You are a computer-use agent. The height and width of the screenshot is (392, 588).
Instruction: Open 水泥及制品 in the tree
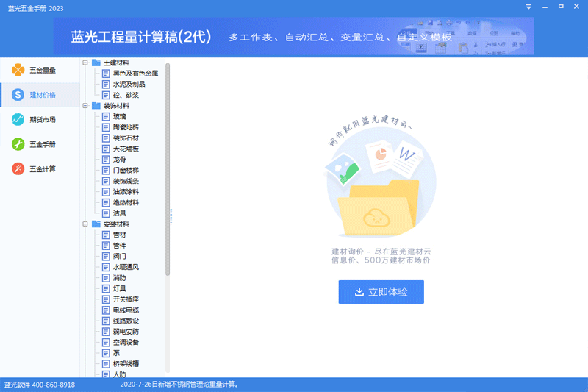pyautogui.click(x=129, y=84)
